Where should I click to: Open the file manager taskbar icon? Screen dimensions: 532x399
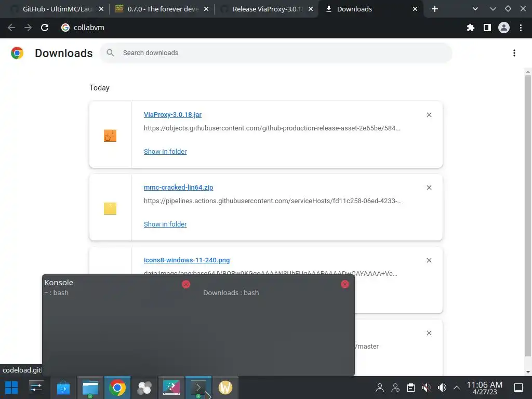coord(90,388)
